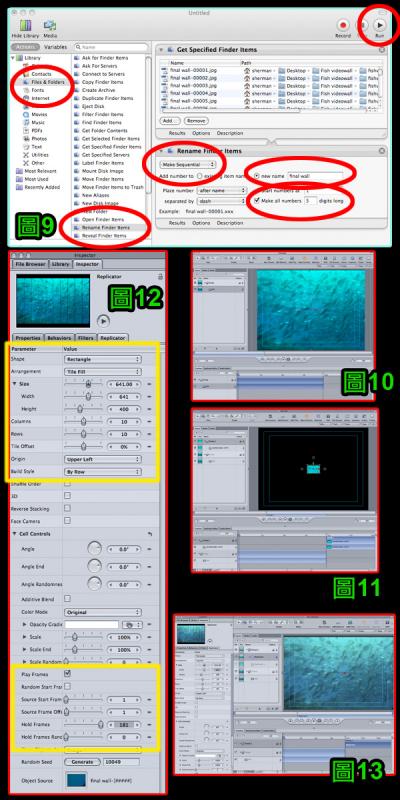Image resolution: width=400 pixels, height=800 pixels.
Task: Switch to File Browser tab in Inspector
Action: pyautogui.click(x=30, y=264)
